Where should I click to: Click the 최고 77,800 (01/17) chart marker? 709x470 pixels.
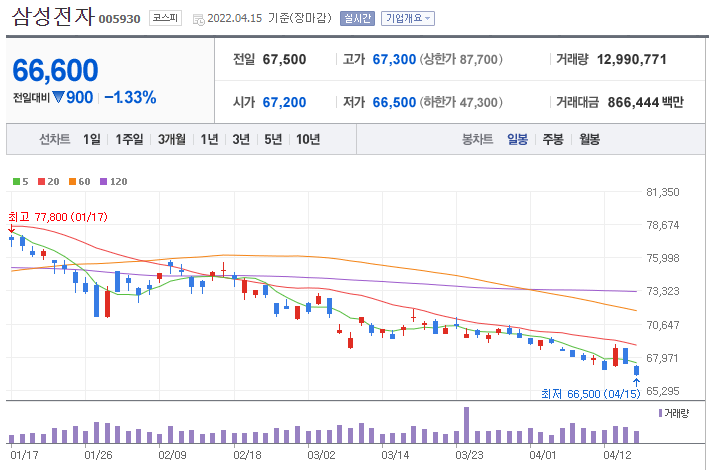[58, 217]
